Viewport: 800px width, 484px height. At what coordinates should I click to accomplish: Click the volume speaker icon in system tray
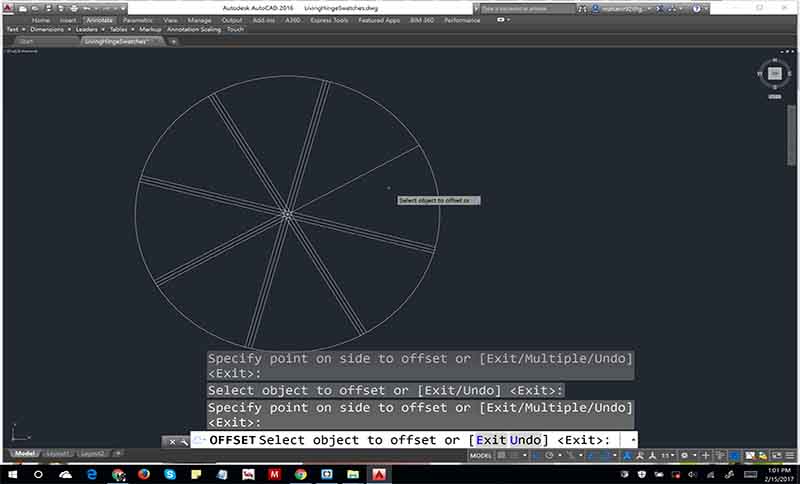692,475
